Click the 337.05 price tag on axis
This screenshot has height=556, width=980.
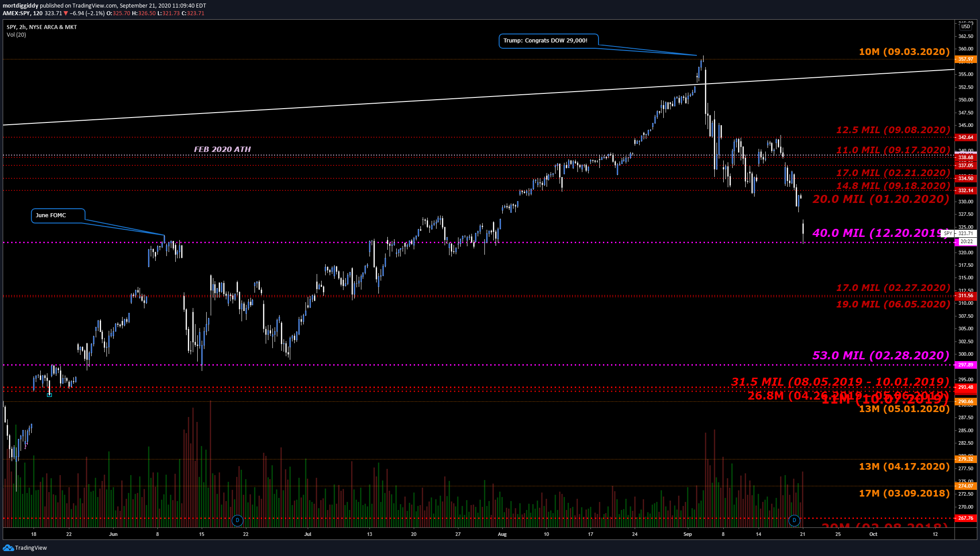[x=966, y=165]
